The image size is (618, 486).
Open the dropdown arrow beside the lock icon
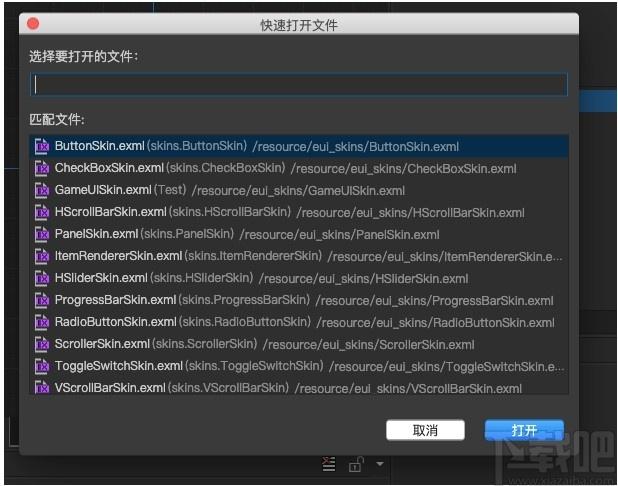pos(380,464)
